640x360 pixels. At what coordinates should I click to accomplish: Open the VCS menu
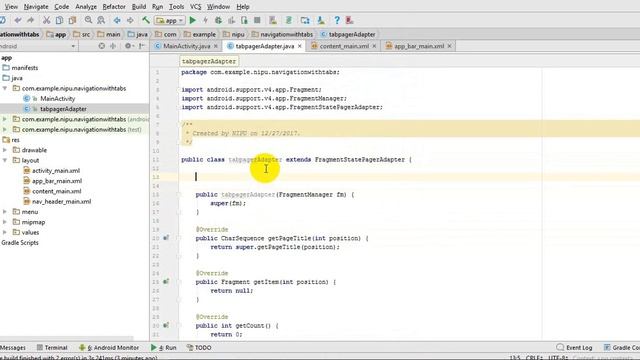196,7
